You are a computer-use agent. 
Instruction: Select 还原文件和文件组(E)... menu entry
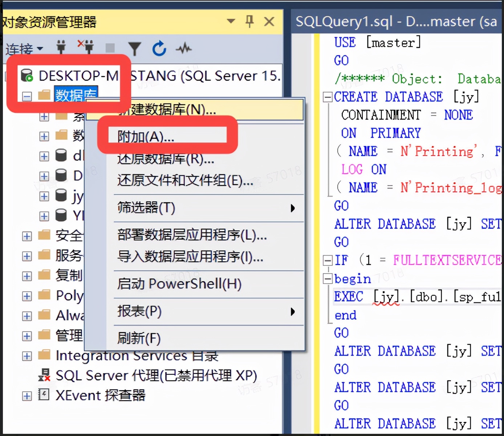coord(195,180)
